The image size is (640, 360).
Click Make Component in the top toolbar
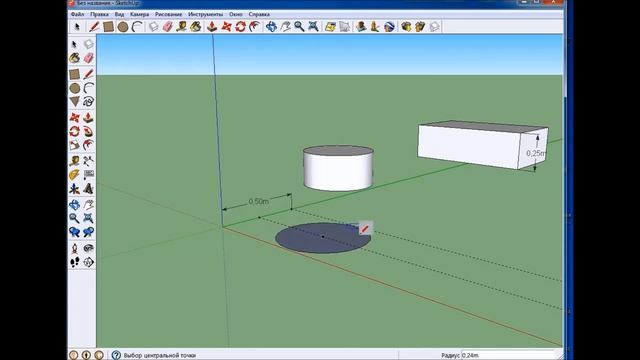153,27
